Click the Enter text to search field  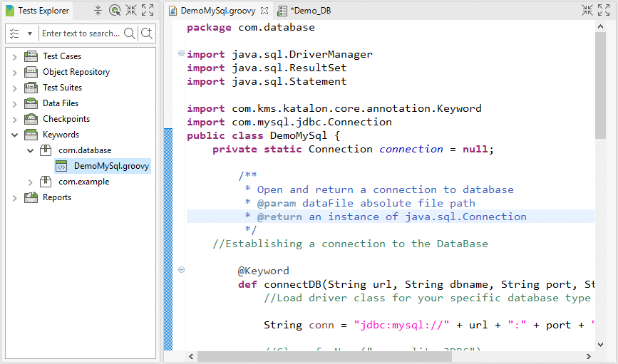pyautogui.click(x=81, y=33)
